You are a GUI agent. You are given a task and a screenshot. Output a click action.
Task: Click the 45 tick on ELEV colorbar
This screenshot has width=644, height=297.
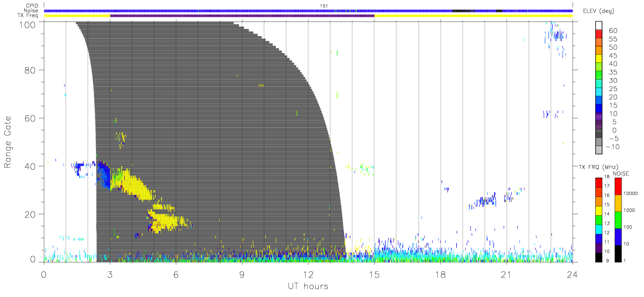(x=613, y=56)
